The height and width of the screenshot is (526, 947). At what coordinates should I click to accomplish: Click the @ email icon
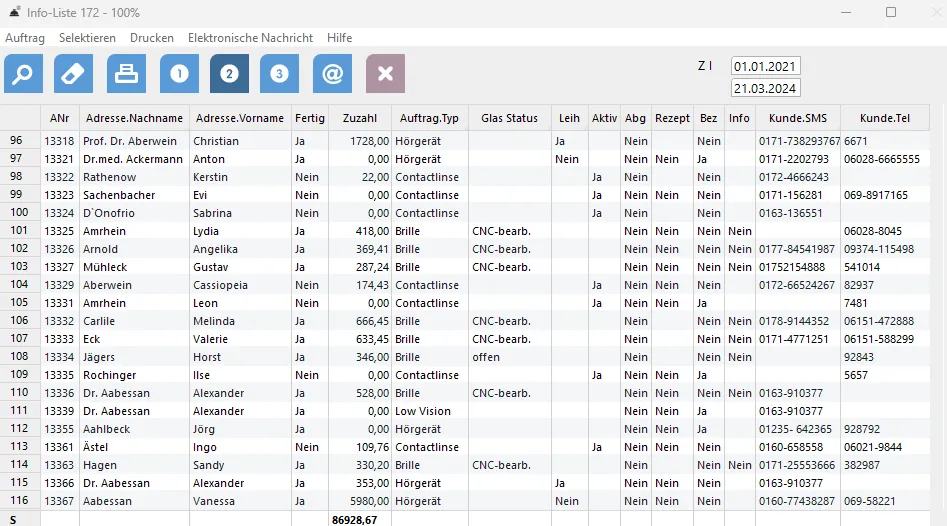click(x=333, y=74)
